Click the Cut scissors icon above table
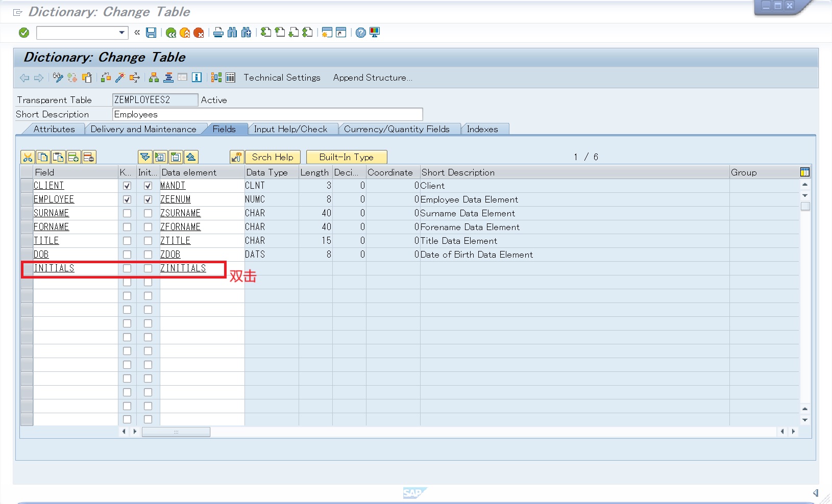 (28, 157)
